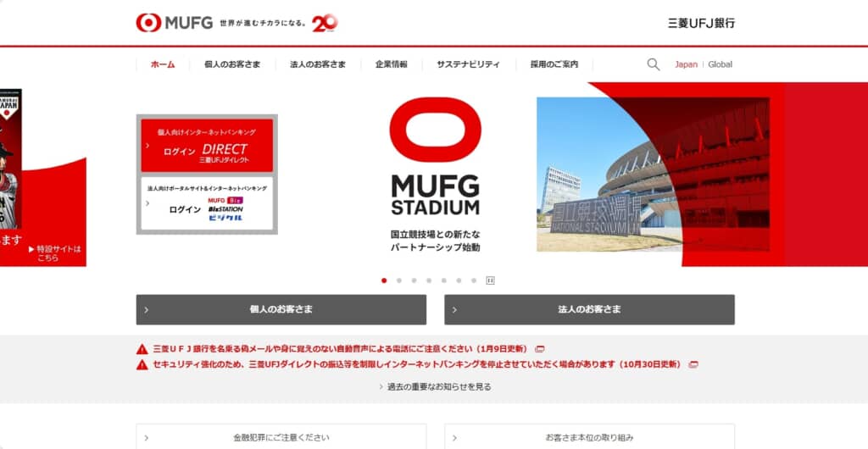Open external link icon after the January 9 notice
The width and height of the screenshot is (868, 449).
pyautogui.click(x=540, y=349)
